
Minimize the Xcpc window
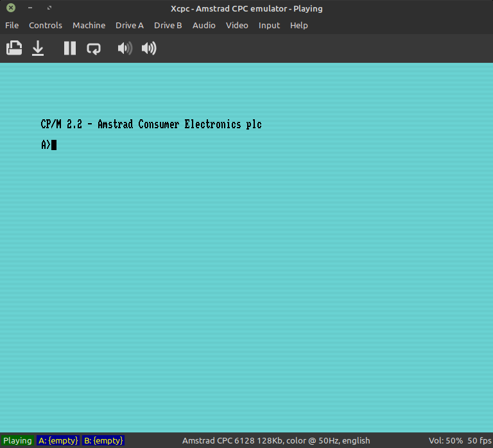click(30, 8)
